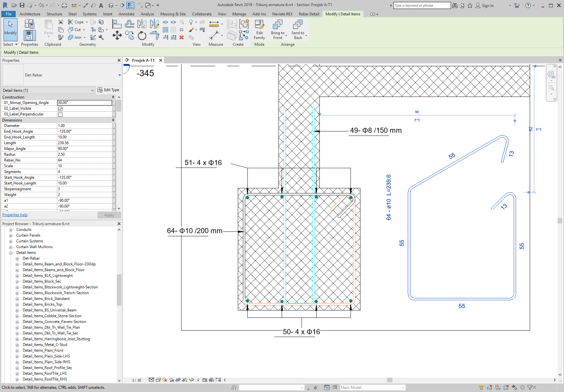Screen dimensions: 564x392
Task: Open the Collaborate menu
Action: click(x=202, y=14)
